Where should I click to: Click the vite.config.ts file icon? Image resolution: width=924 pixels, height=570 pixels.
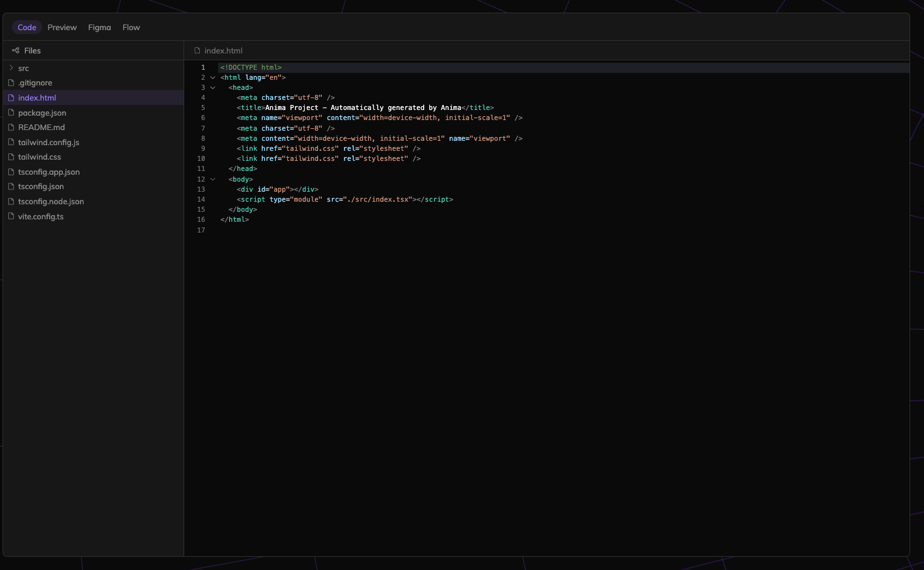point(11,216)
